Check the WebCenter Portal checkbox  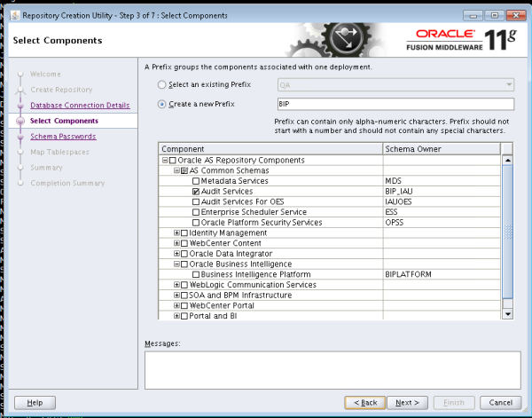184,305
